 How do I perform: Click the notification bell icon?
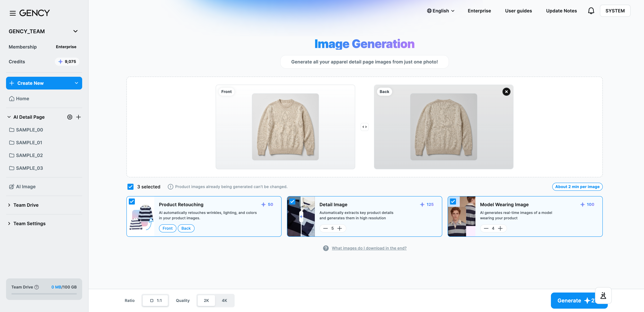[x=591, y=11]
